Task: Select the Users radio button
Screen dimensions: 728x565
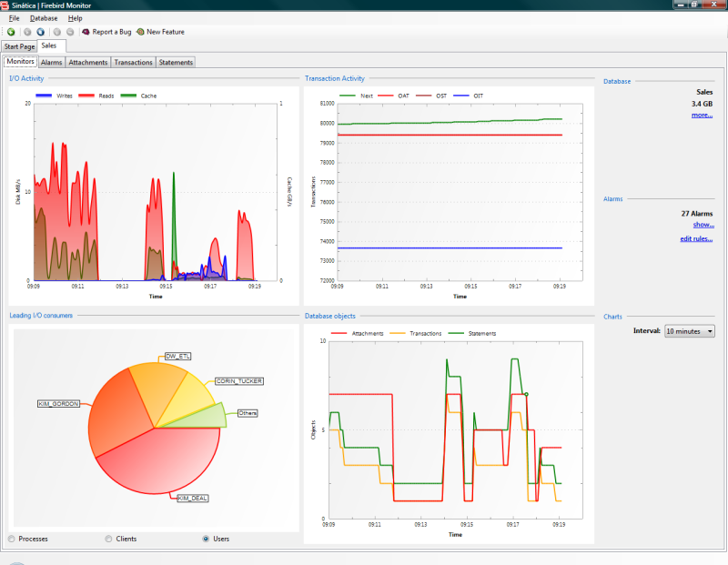Action: [x=206, y=539]
